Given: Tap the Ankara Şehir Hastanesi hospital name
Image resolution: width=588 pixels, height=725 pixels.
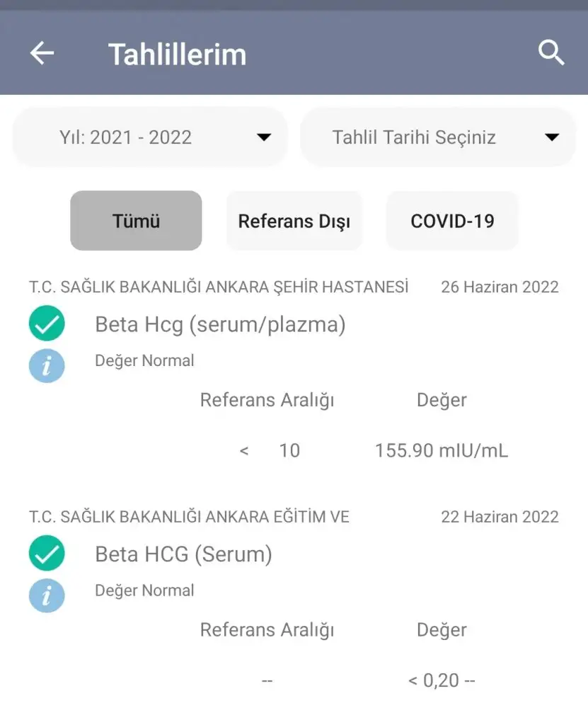Looking at the screenshot, I should (x=219, y=287).
